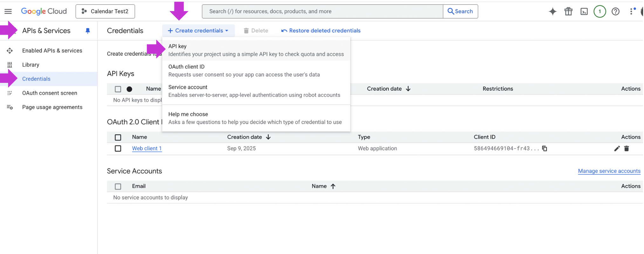Click the OAuth consent screen icon
The image size is (644, 254).
pyautogui.click(x=10, y=93)
